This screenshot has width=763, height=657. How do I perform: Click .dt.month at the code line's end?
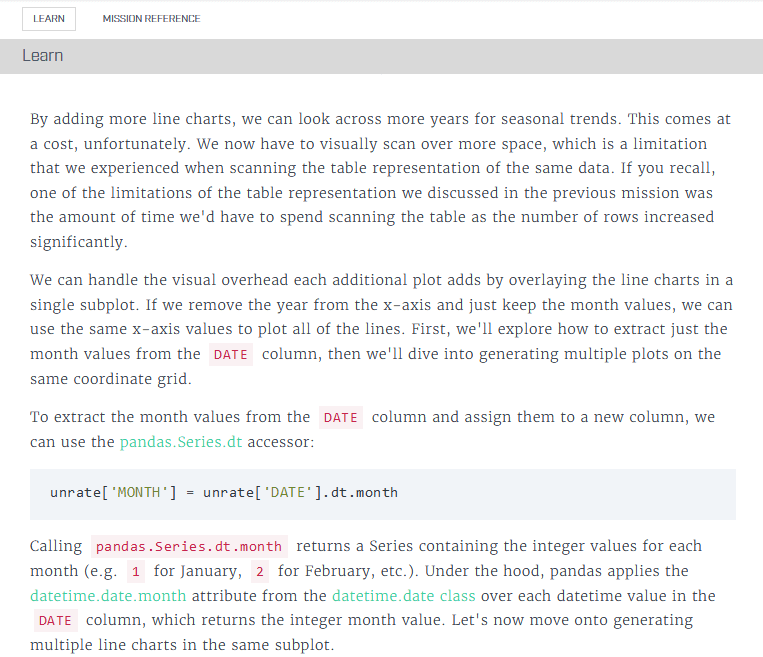(x=360, y=493)
